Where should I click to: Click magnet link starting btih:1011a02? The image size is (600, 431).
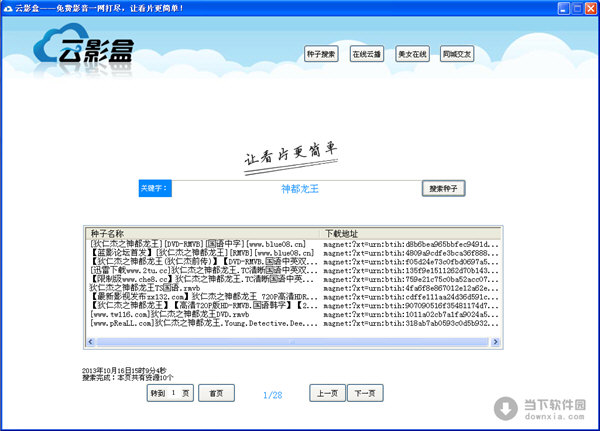pyautogui.click(x=411, y=315)
